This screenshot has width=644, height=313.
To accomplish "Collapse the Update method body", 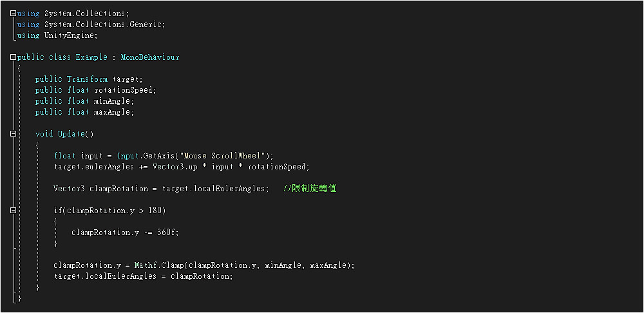I will coord(13,134).
